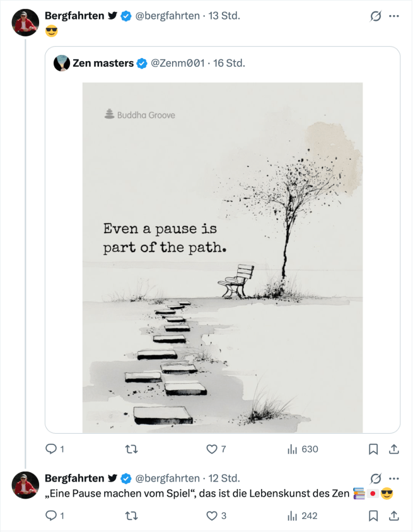
Task: Open more options on second tweet
Action: tap(395, 478)
